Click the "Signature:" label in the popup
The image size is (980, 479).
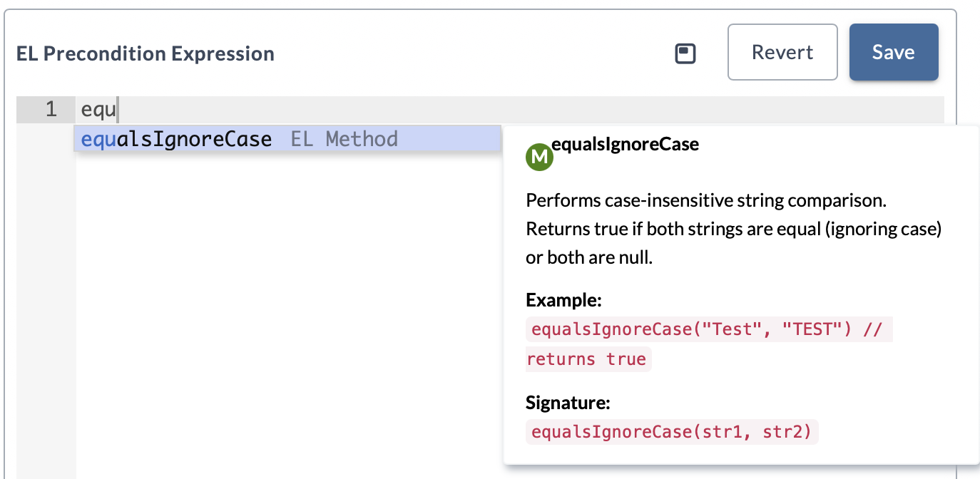click(x=568, y=403)
